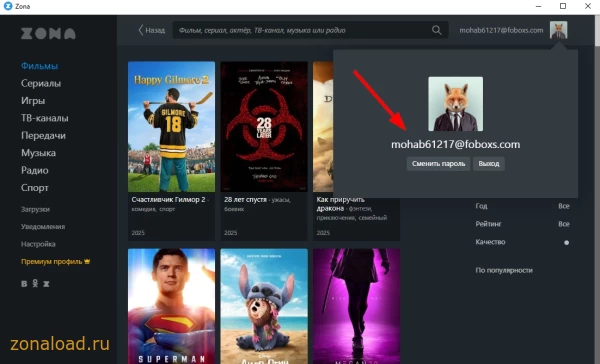
Task: Expand the Год filter dropdown
Action: [522, 206]
